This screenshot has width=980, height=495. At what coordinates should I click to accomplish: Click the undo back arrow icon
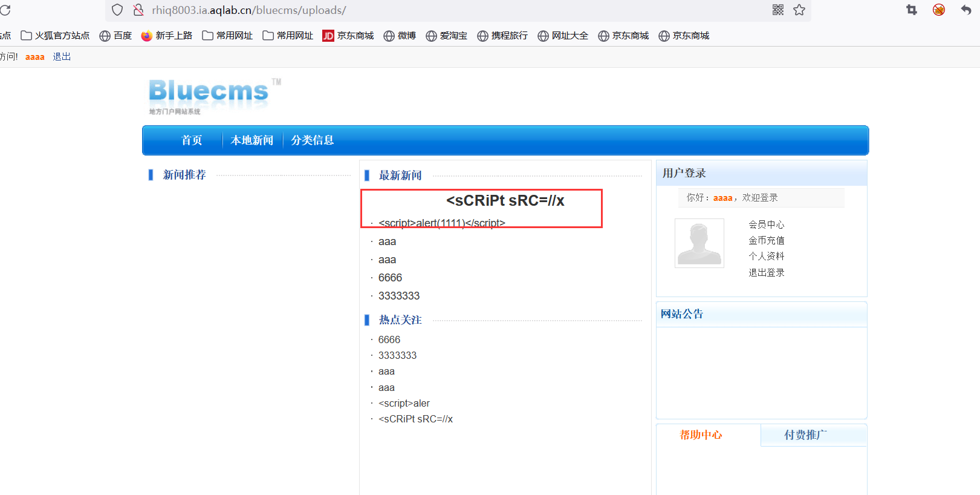[x=966, y=10]
